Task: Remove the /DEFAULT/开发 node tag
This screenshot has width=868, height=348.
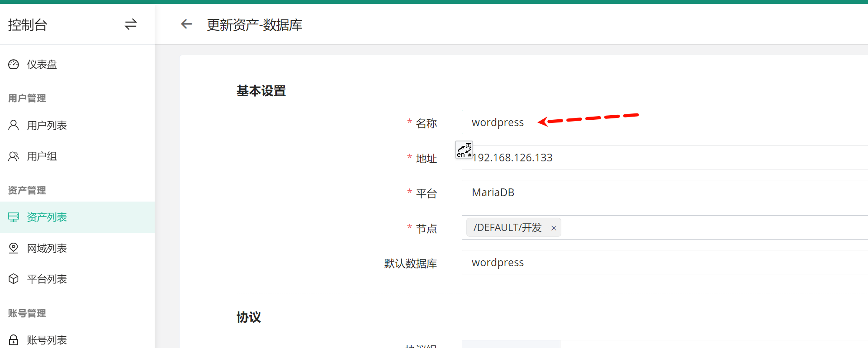Action: coord(554,228)
